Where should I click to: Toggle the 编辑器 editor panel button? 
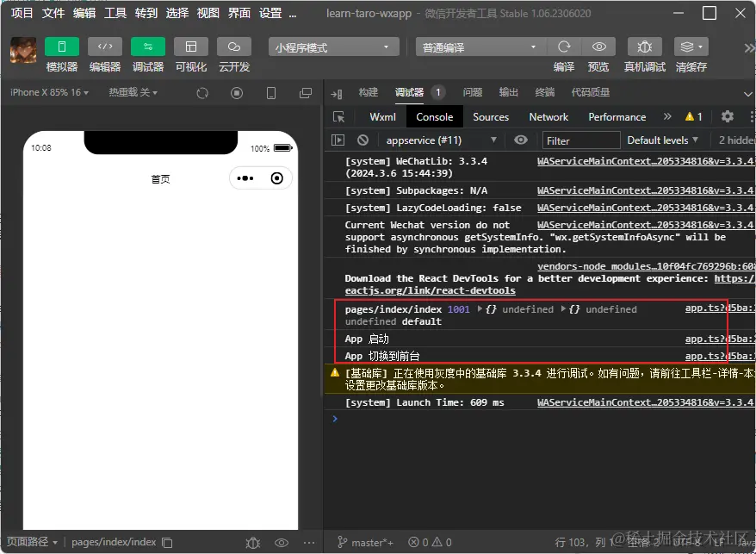105,47
